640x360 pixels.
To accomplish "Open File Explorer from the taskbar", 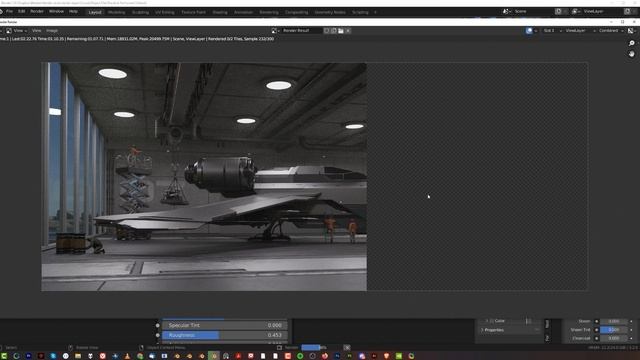I will [x=78, y=356].
